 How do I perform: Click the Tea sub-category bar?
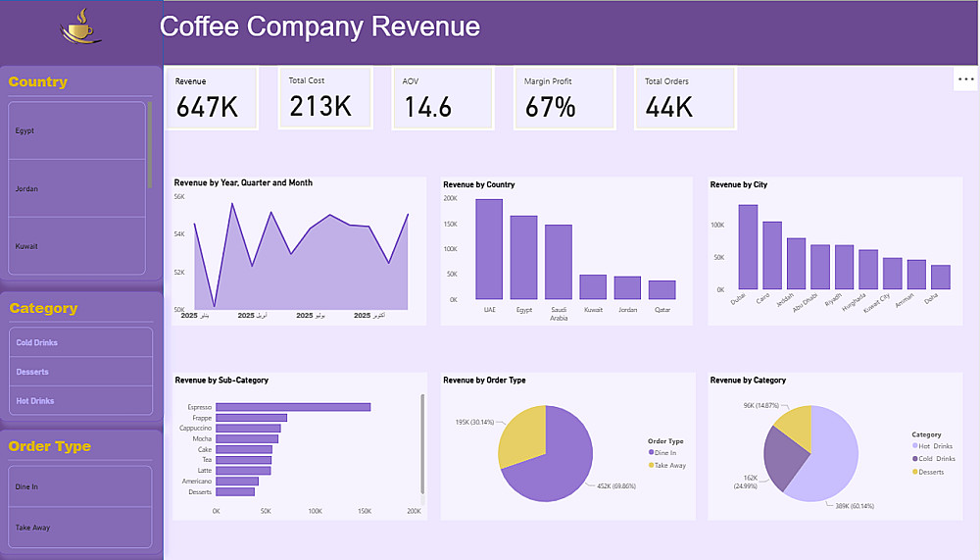244,460
